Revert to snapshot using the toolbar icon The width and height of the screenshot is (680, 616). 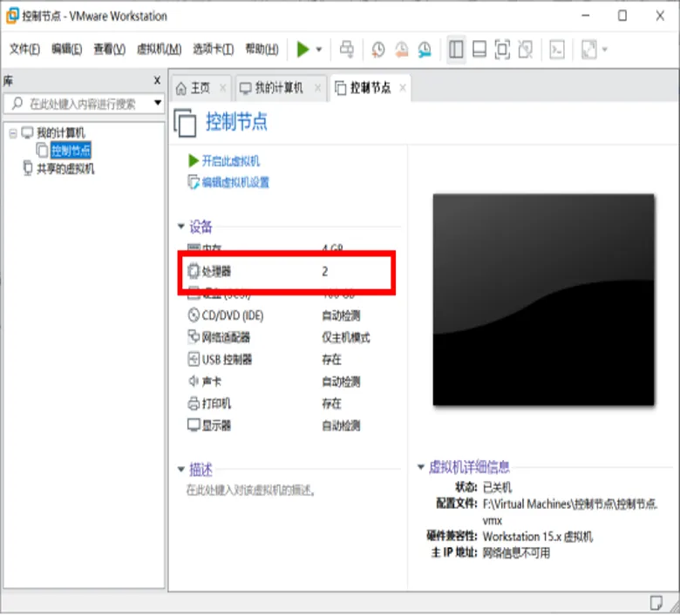(x=402, y=50)
